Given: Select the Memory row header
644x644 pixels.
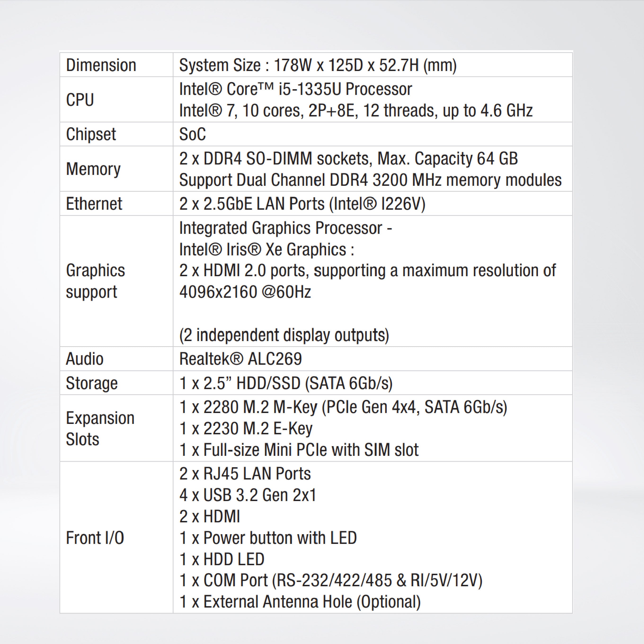Looking at the screenshot, I should tap(93, 169).
